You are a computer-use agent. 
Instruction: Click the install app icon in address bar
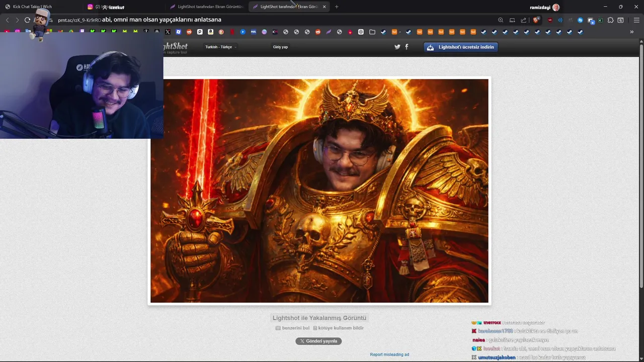click(x=512, y=20)
